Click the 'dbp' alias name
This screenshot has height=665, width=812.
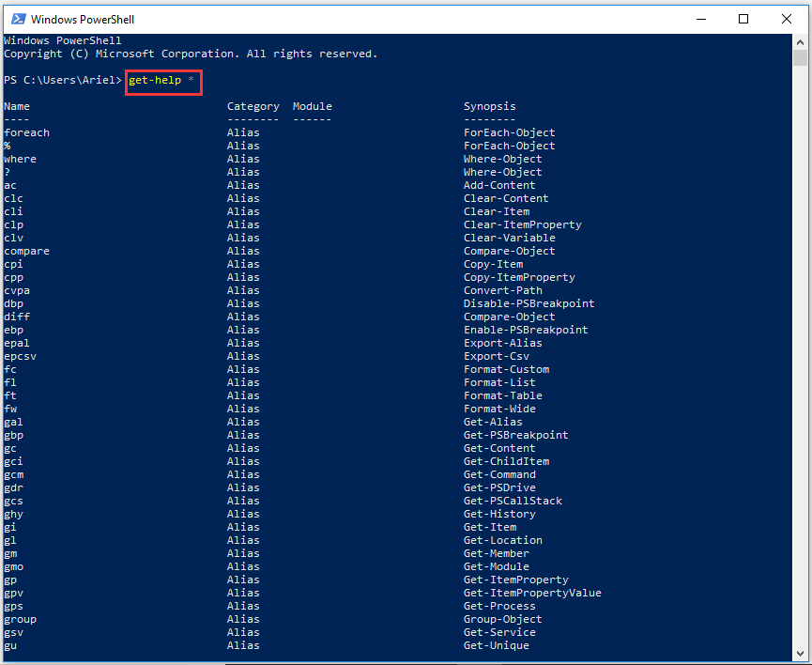tap(13, 303)
